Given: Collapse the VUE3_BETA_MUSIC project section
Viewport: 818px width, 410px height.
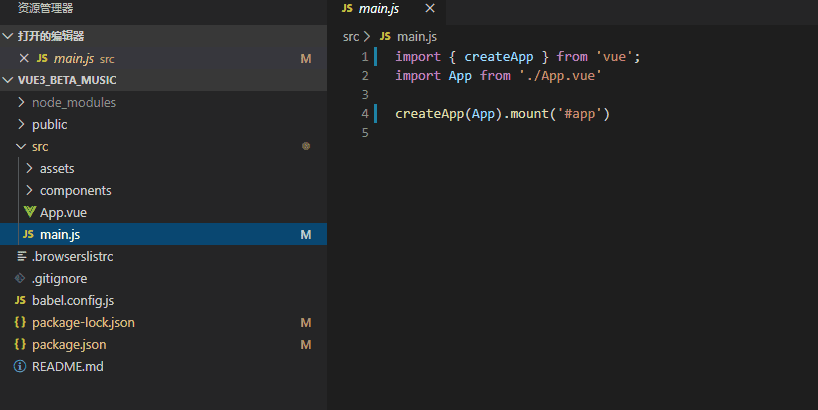Looking at the screenshot, I should click(x=8, y=80).
